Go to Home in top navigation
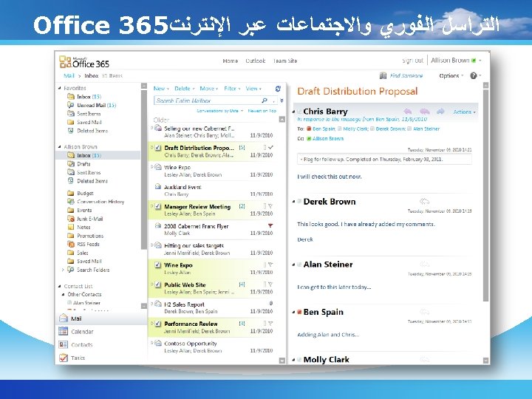 coord(231,61)
